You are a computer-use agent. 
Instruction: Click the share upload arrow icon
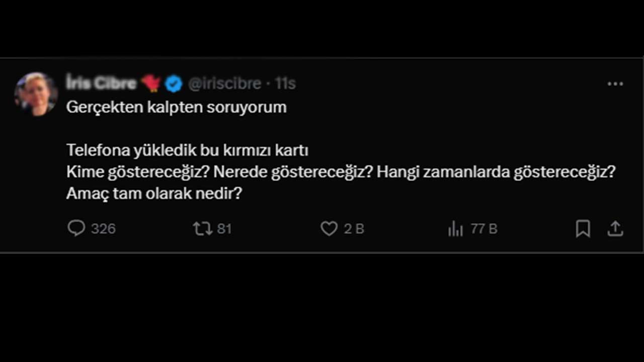pyautogui.click(x=615, y=229)
